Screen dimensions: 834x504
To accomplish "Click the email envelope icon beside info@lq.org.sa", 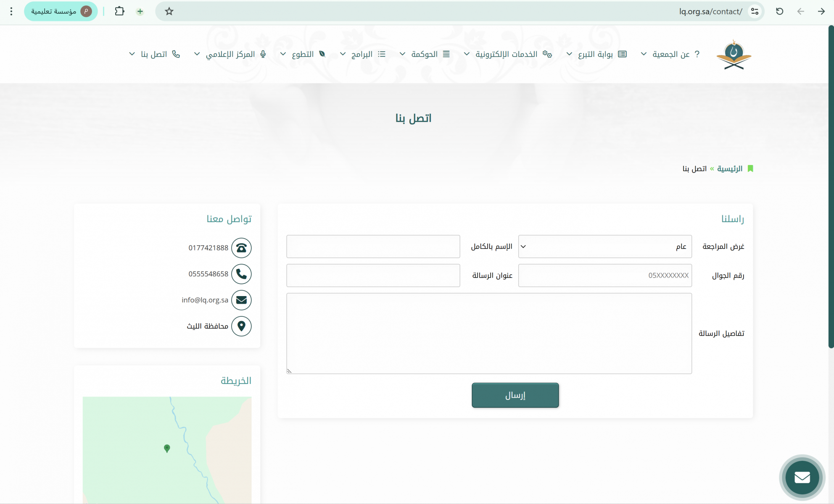I will (x=241, y=300).
